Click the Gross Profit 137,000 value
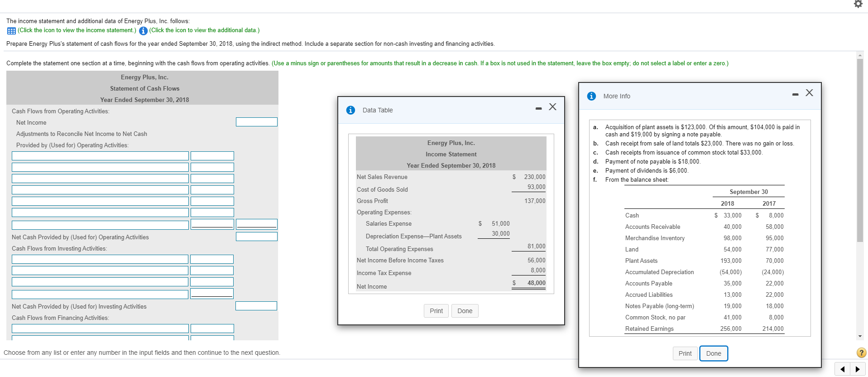Viewport: 868px width, 377px height. click(535, 201)
